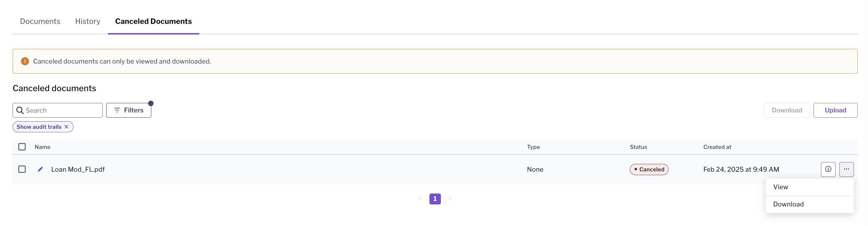Choose View from the context menu
868x226 pixels.
click(x=809, y=187)
